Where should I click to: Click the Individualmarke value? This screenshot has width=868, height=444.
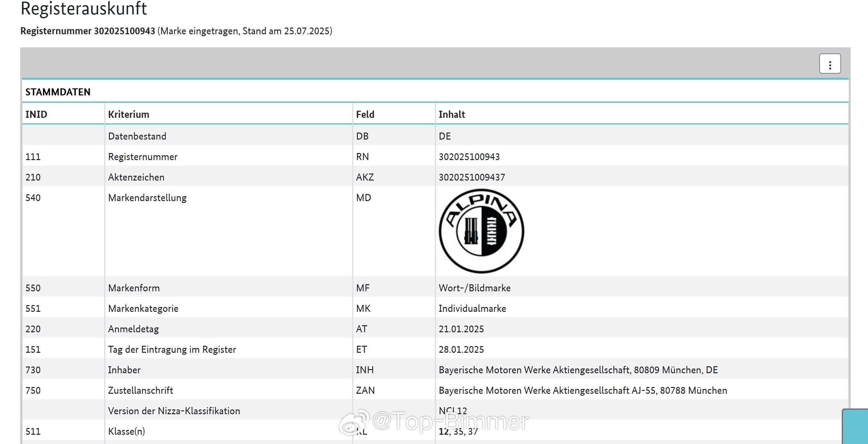coord(472,309)
